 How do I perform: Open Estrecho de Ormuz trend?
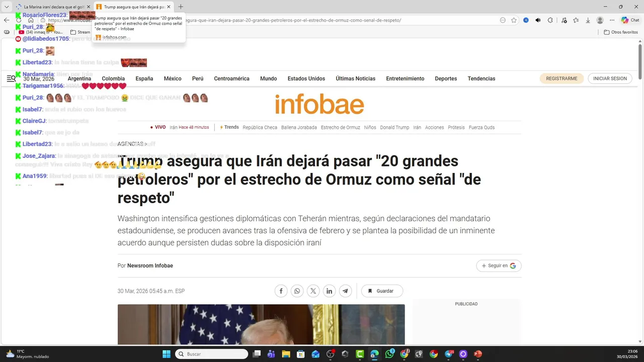341,127
